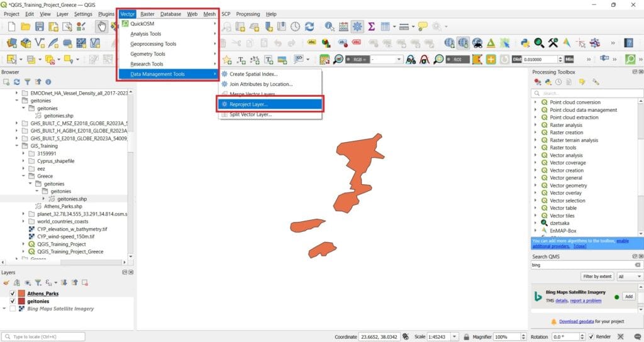Click the Open Data Source Manager icon

12,43
